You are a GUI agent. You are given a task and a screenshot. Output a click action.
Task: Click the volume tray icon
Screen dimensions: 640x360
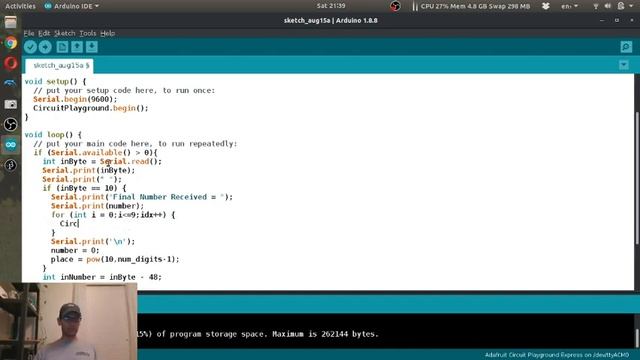[608, 6]
